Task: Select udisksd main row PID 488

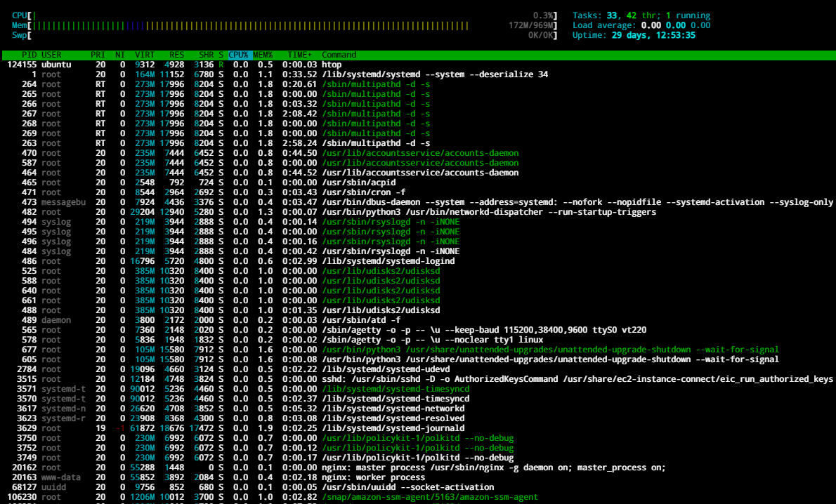Action: coord(418,310)
